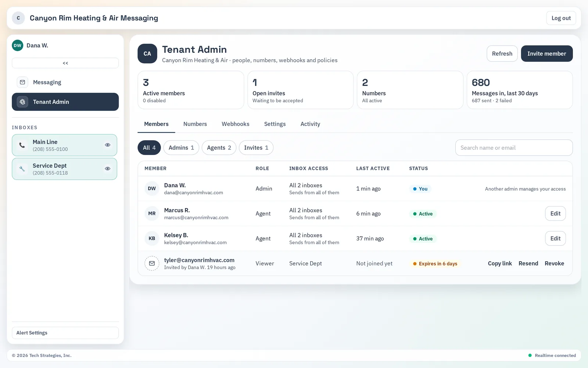Click the Messages in, last 30 days card
The height and width of the screenshot is (368, 588).
520,90
